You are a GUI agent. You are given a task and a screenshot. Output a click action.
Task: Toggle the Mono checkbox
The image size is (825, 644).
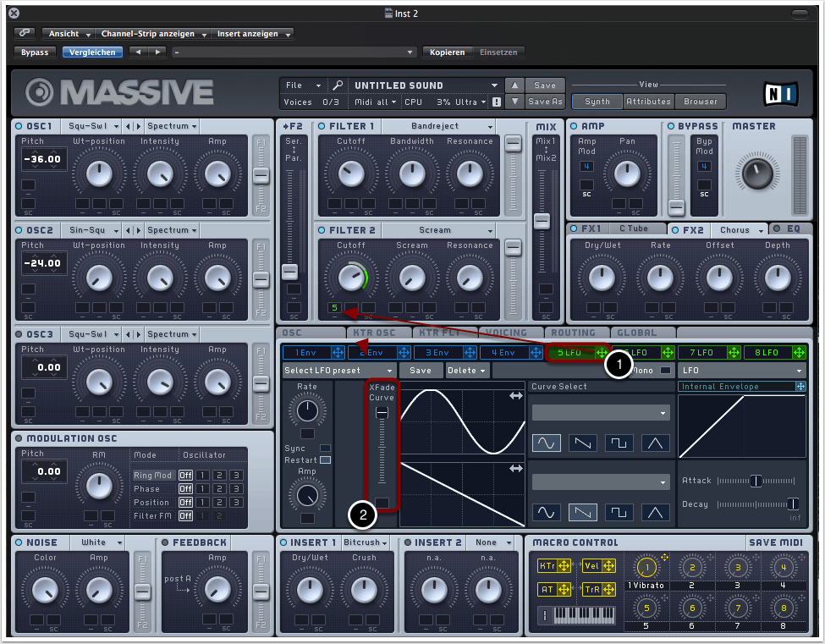pyautogui.click(x=666, y=371)
